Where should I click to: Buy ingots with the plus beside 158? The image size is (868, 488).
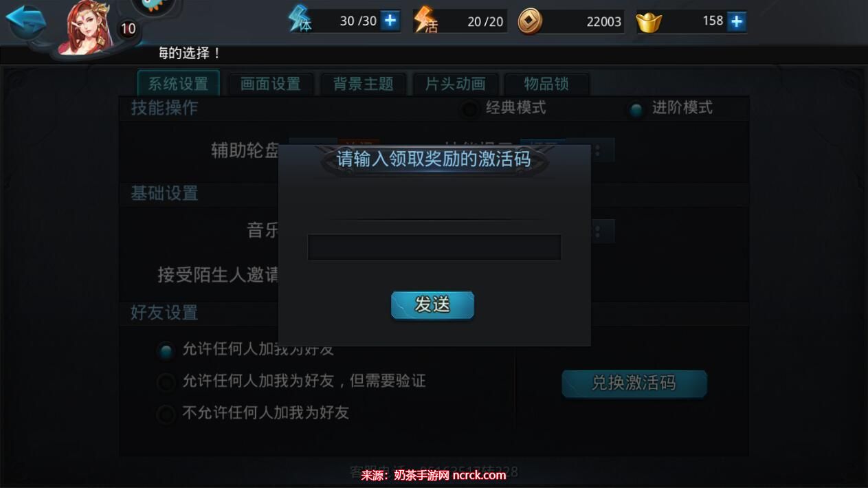pos(736,21)
